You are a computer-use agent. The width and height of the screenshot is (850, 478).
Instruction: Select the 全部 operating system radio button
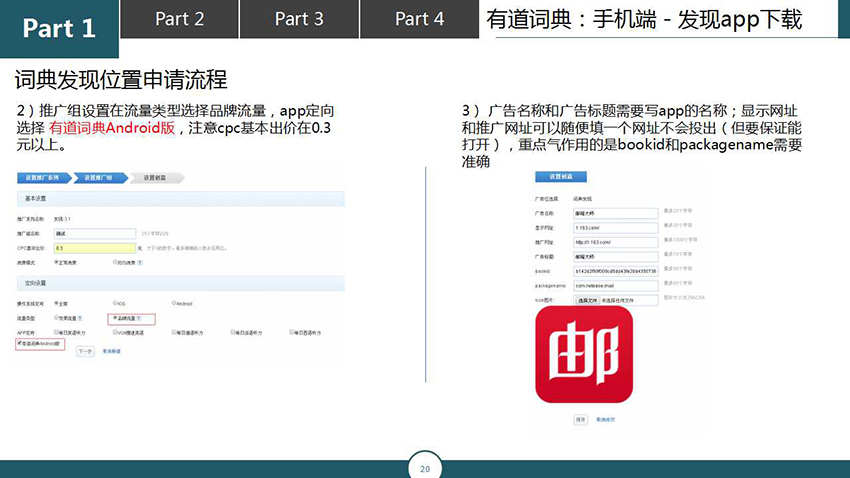[56, 303]
